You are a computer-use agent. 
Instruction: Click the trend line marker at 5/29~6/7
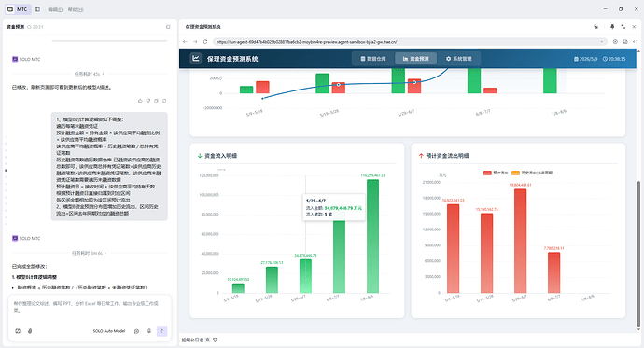(x=414, y=82)
